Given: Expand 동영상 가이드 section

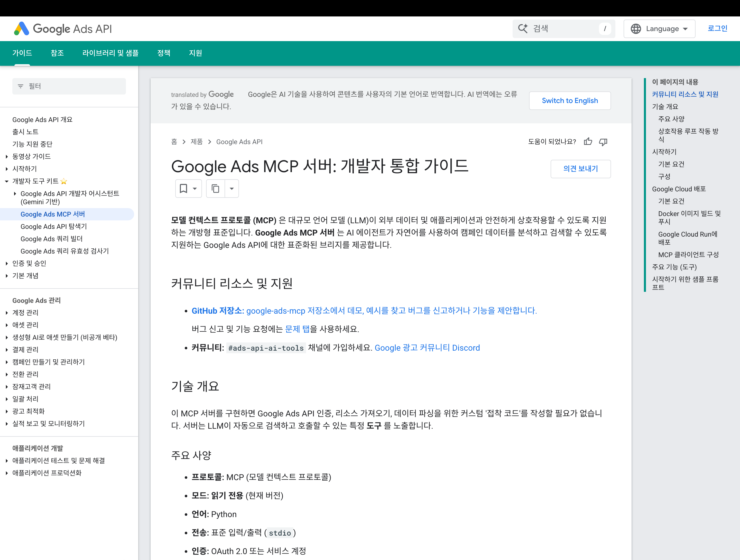Looking at the screenshot, I should coord(7,156).
